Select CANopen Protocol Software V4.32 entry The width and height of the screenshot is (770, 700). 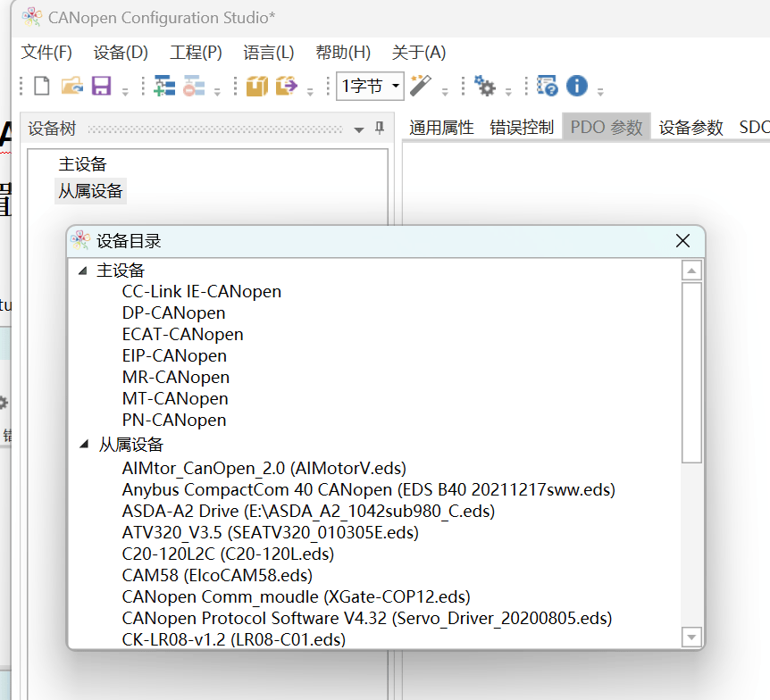[367, 619]
